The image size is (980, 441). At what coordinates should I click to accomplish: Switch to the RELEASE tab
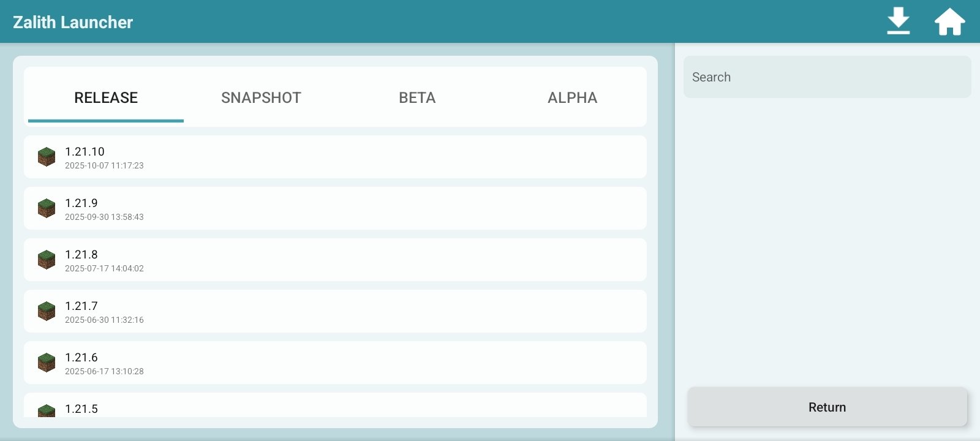(x=106, y=98)
